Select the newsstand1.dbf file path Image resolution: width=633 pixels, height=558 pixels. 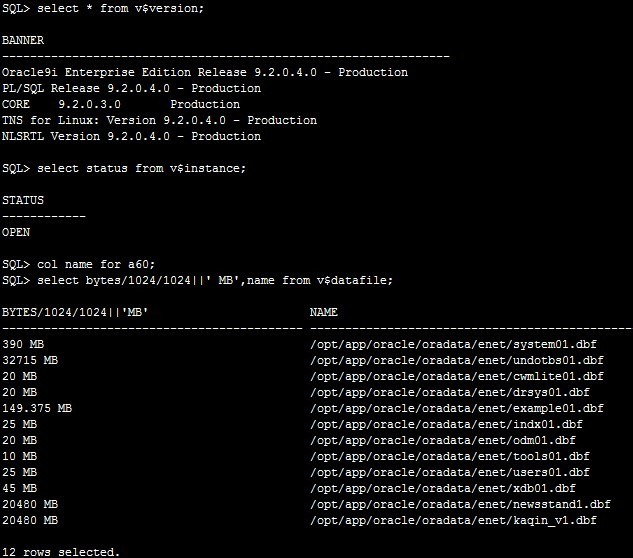pyautogui.click(x=460, y=504)
